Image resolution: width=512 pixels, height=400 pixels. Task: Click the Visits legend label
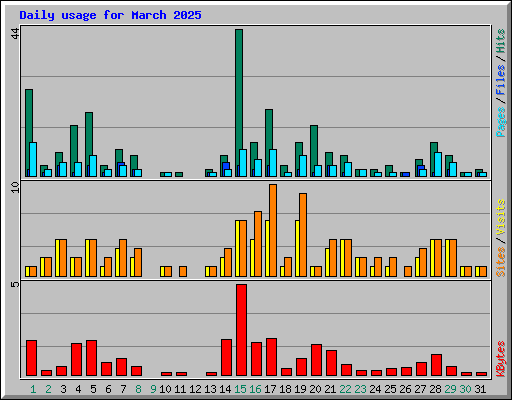click(x=501, y=217)
